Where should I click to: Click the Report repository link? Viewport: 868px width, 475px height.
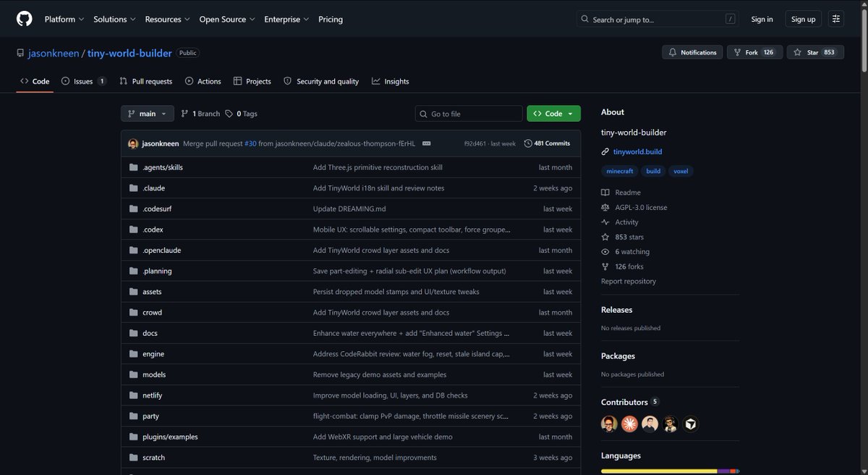pos(629,281)
